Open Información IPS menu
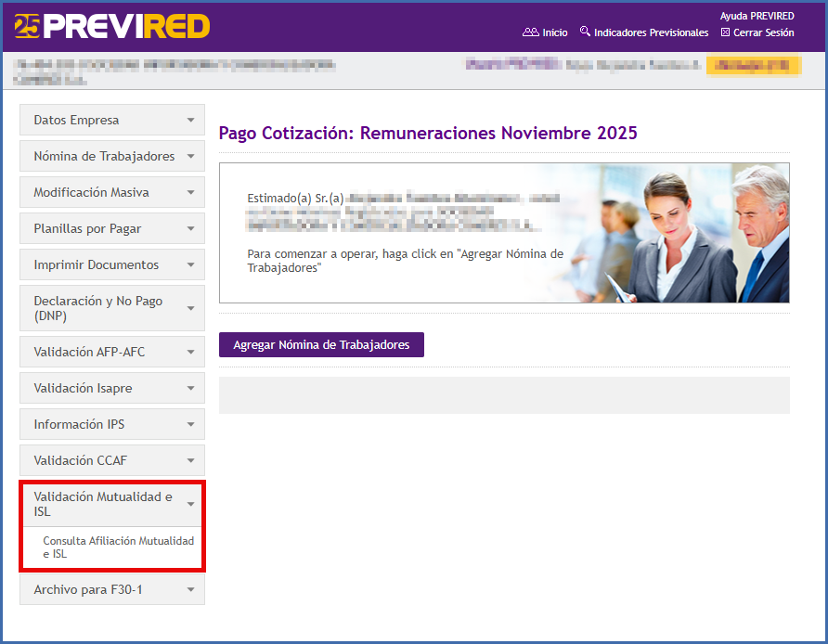Screen dimensions: 828x644 [112, 424]
